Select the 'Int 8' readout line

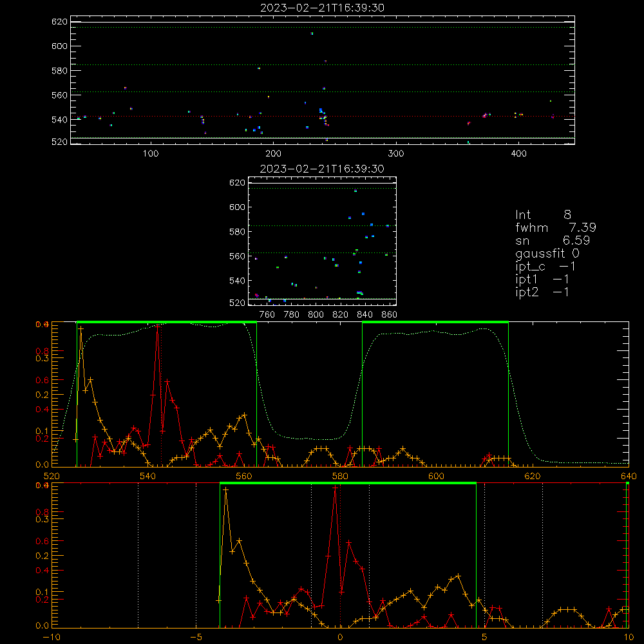[x=543, y=214]
